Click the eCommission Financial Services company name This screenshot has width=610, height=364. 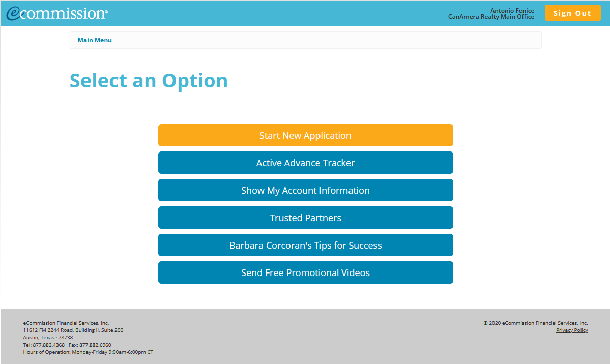[x=66, y=323]
